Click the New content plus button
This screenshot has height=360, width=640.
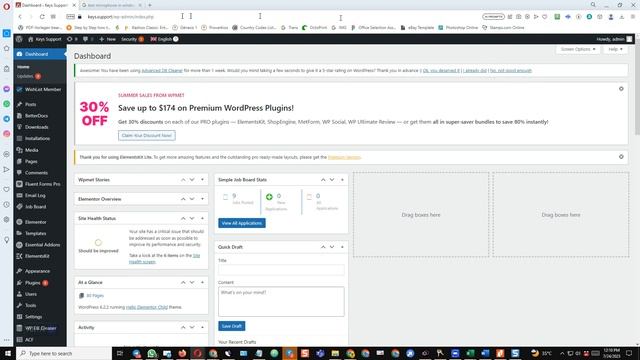click(x=107, y=39)
